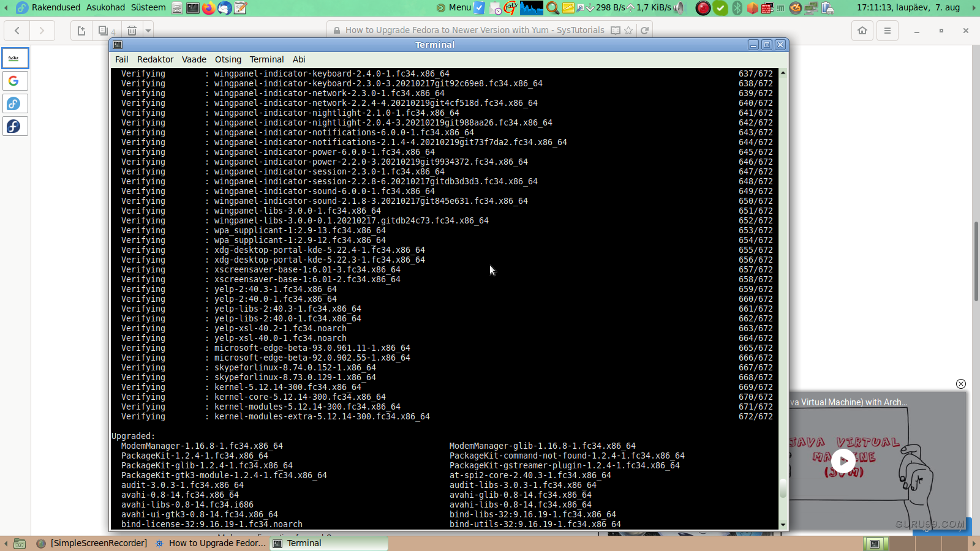
Task: Click the browser page scrollbar thumb
Action: tap(976, 261)
